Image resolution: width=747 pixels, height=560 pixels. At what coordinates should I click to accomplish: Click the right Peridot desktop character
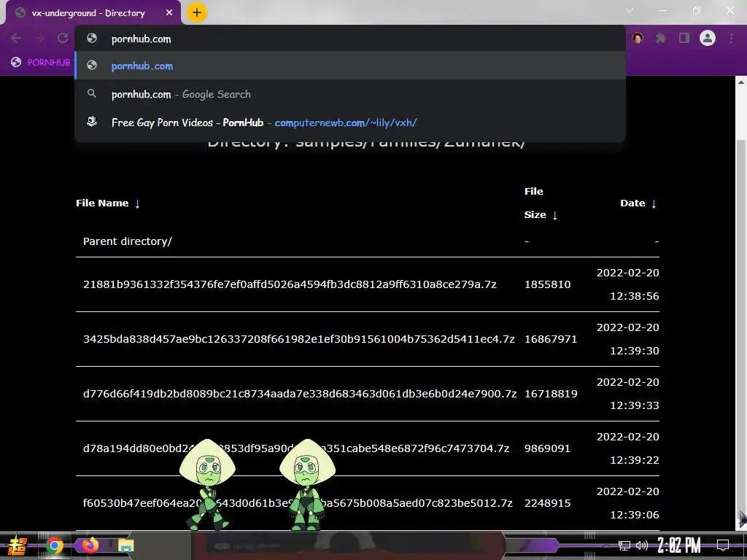pos(307,485)
